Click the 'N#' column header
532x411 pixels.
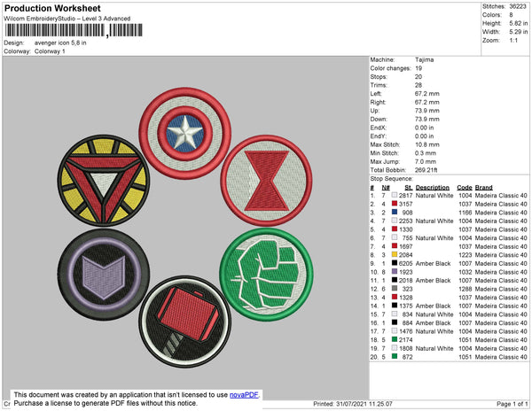coord(386,188)
